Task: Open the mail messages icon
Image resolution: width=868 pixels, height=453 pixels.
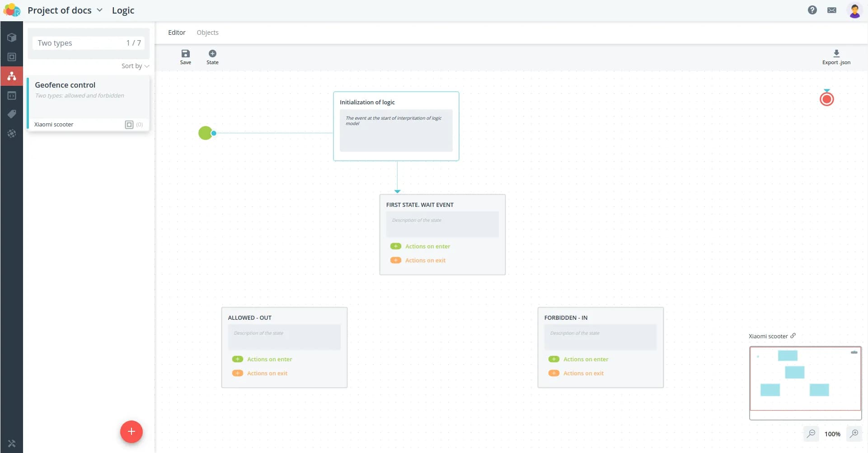Action: tap(831, 10)
